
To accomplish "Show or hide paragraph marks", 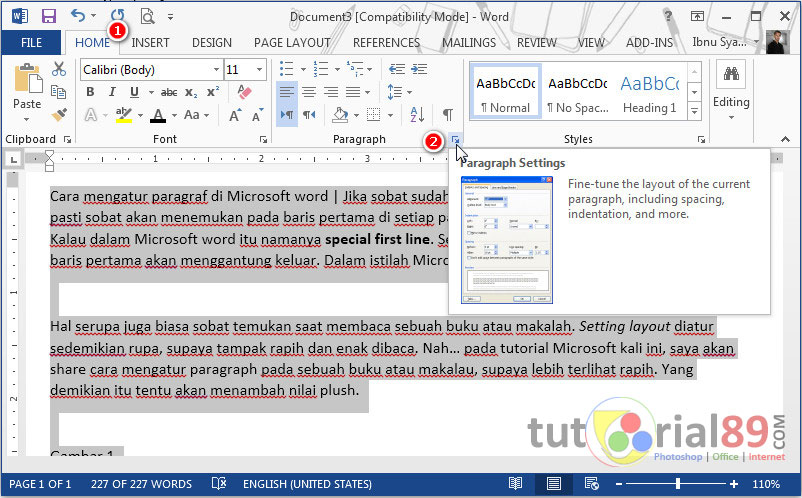I will (x=448, y=115).
